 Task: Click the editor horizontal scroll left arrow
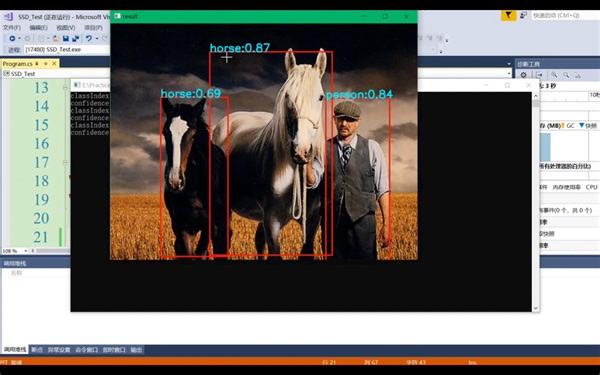point(33,251)
